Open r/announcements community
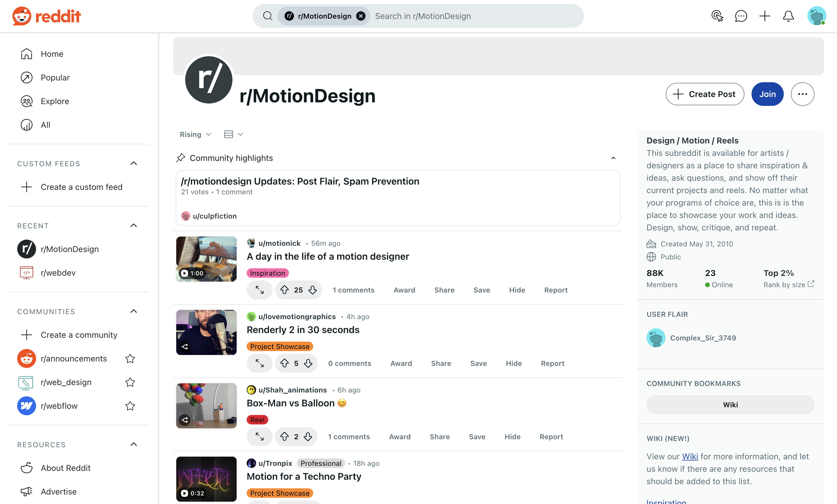 74,358
